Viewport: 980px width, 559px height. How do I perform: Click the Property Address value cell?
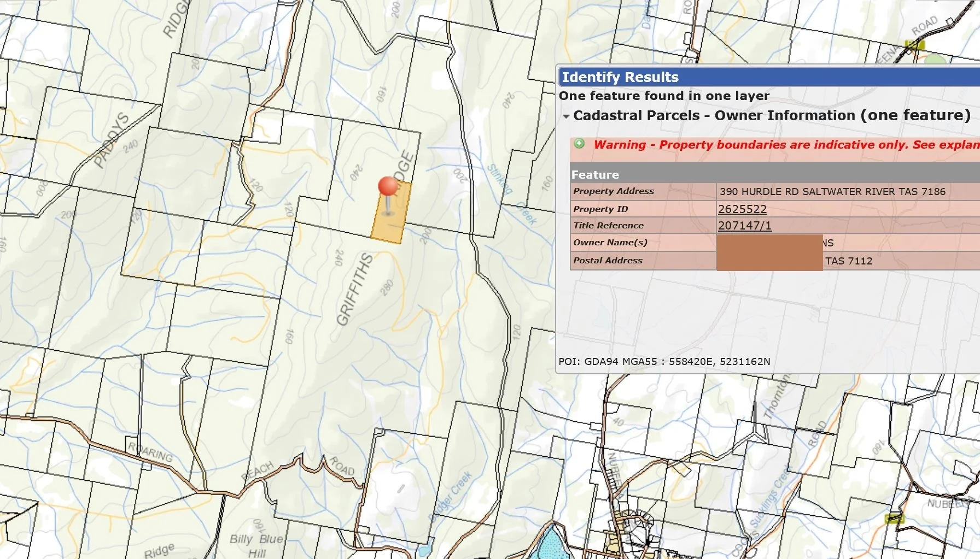832,191
